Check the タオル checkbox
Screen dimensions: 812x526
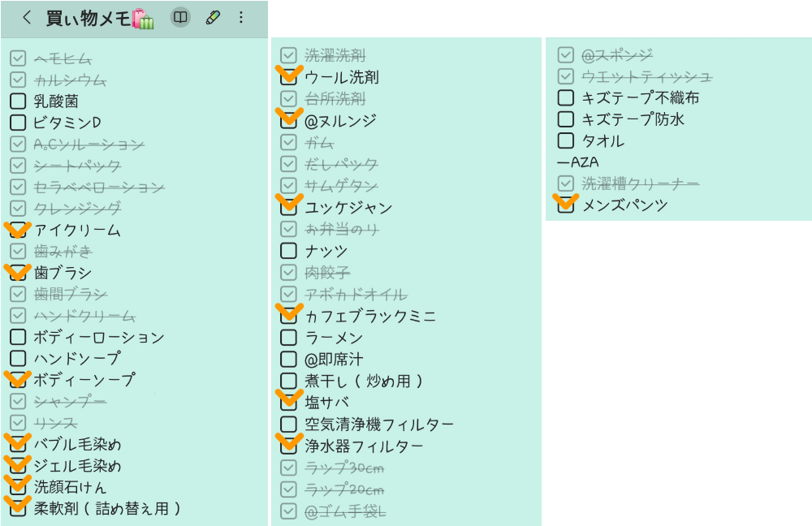point(566,140)
